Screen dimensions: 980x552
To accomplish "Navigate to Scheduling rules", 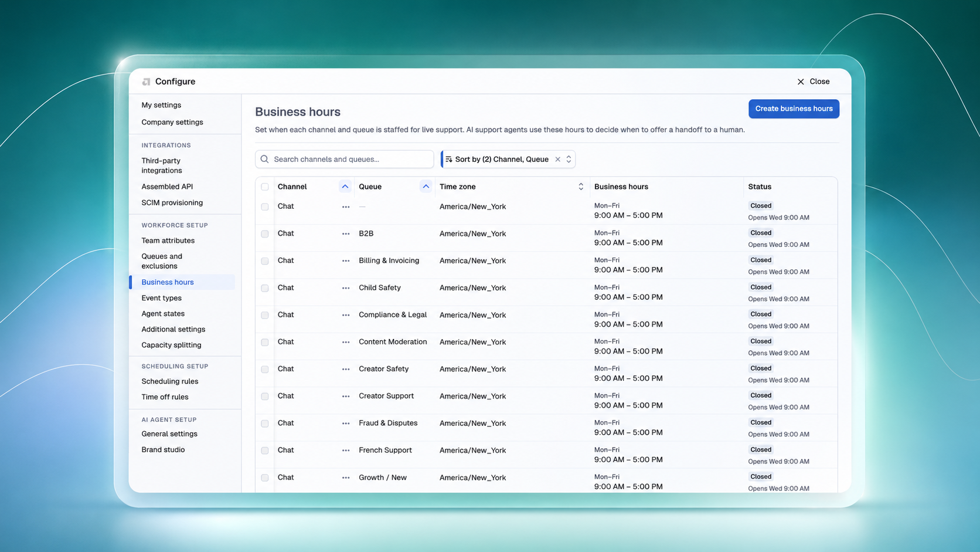I will click(x=170, y=381).
